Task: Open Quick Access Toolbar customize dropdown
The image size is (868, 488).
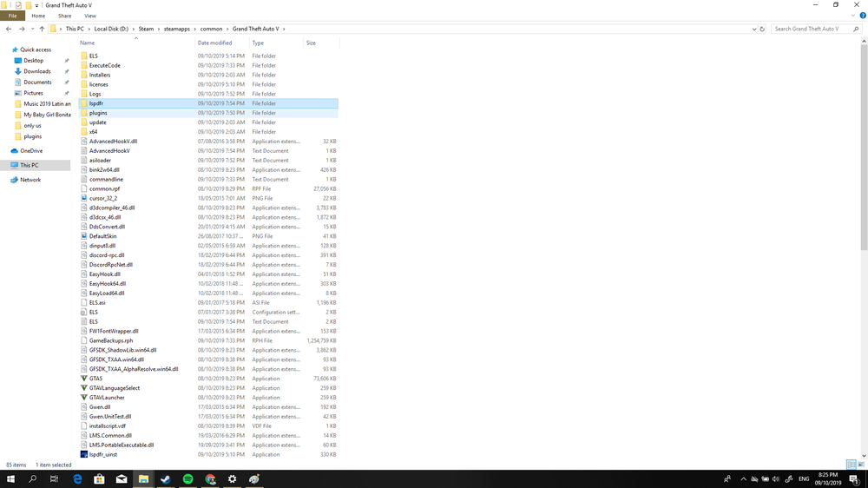Action: [36, 5]
